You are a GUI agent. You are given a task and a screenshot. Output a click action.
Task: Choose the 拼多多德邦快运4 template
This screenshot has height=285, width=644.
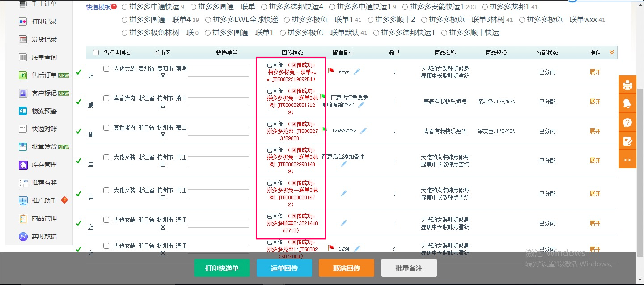(x=264, y=7)
